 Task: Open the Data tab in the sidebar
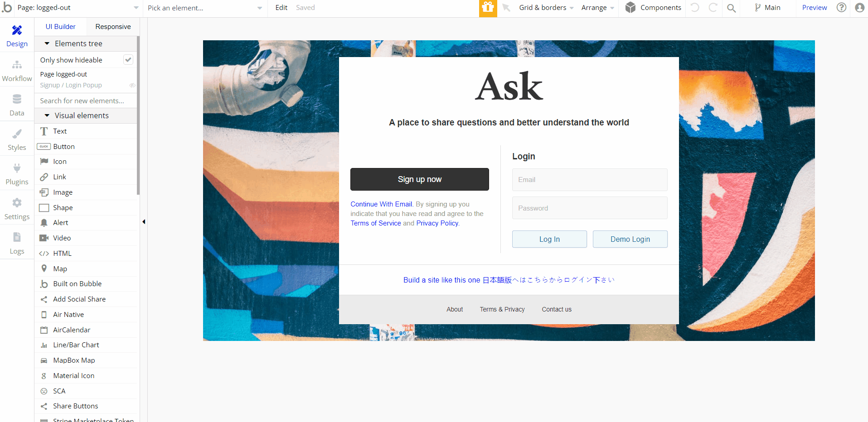coord(17,105)
